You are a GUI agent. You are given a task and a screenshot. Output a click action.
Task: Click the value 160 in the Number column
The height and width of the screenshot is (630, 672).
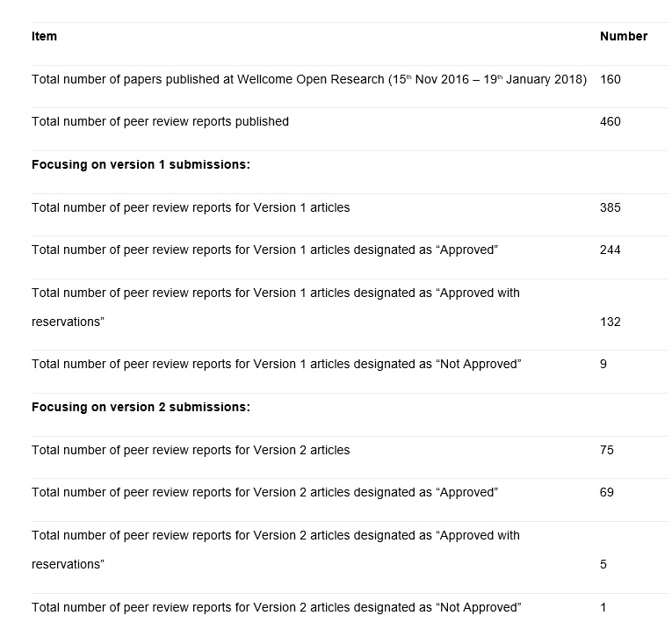[610, 79]
